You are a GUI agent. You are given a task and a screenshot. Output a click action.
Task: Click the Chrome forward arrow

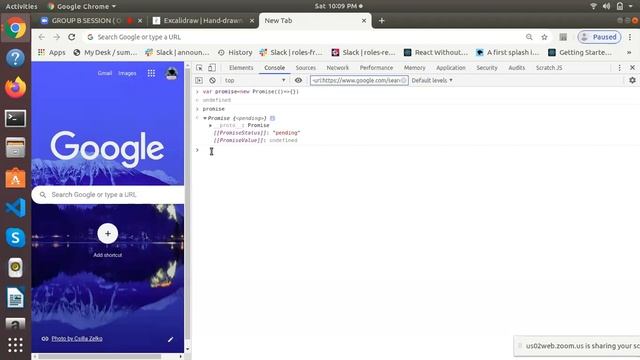coord(56,37)
